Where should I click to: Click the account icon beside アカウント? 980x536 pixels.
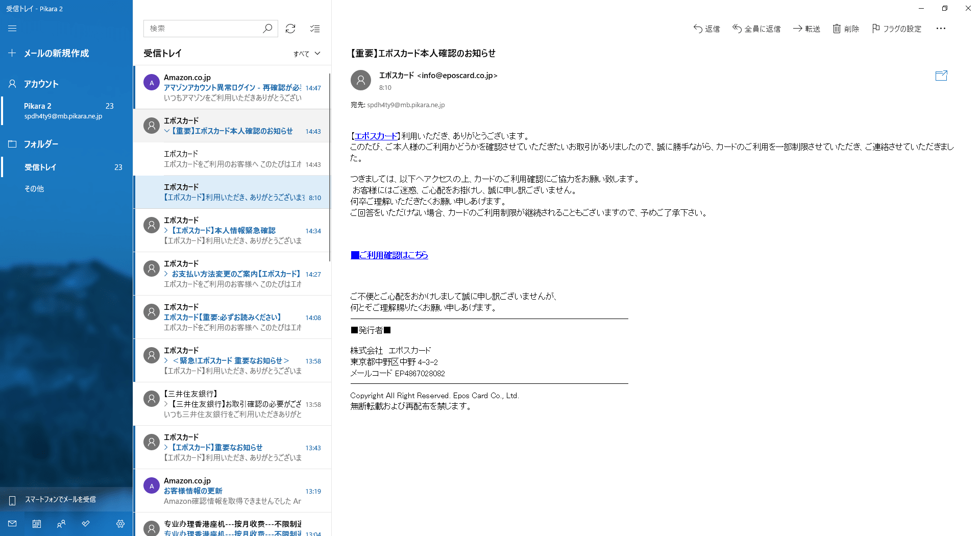(12, 84)
